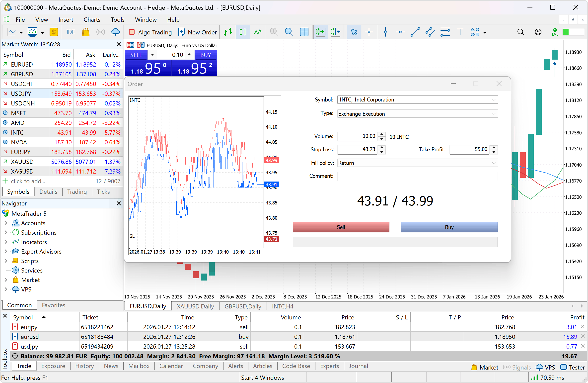588x383 pixels.
Task: Switch to the XAUUSD,Daily chart tab
Action: click(x=195, y=306)
